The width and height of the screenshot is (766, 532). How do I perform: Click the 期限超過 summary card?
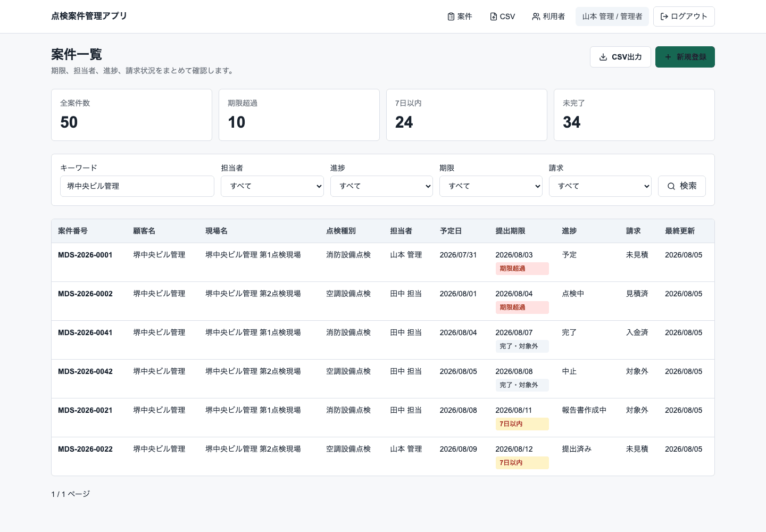299,115
